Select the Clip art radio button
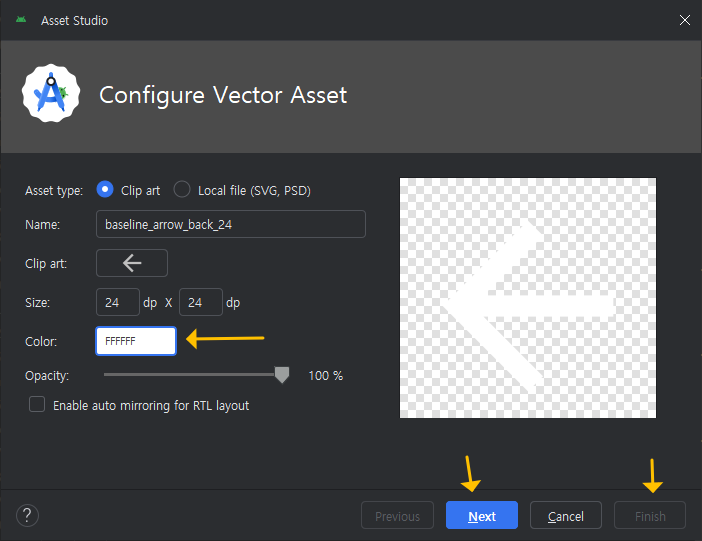 pos(105,189)
